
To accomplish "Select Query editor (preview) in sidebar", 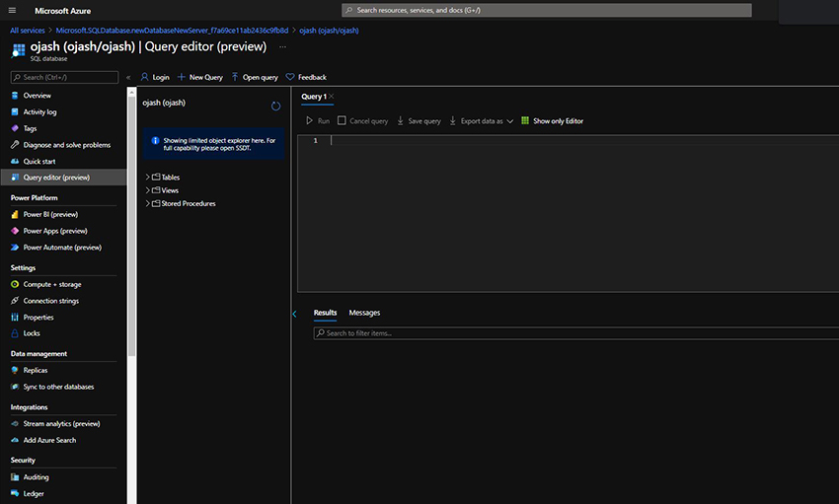I will click(64, 178).
